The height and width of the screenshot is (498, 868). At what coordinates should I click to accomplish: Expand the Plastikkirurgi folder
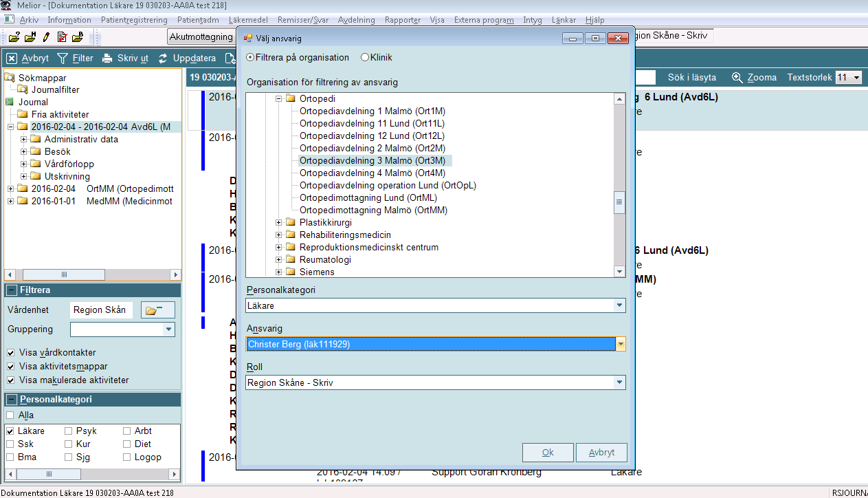coord(280,222)
